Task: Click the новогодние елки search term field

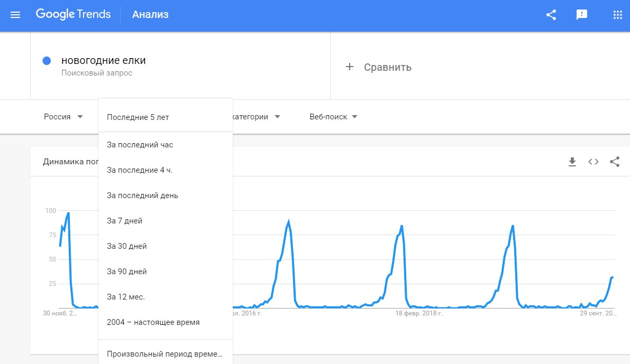Action: click(x=104, y=61)
